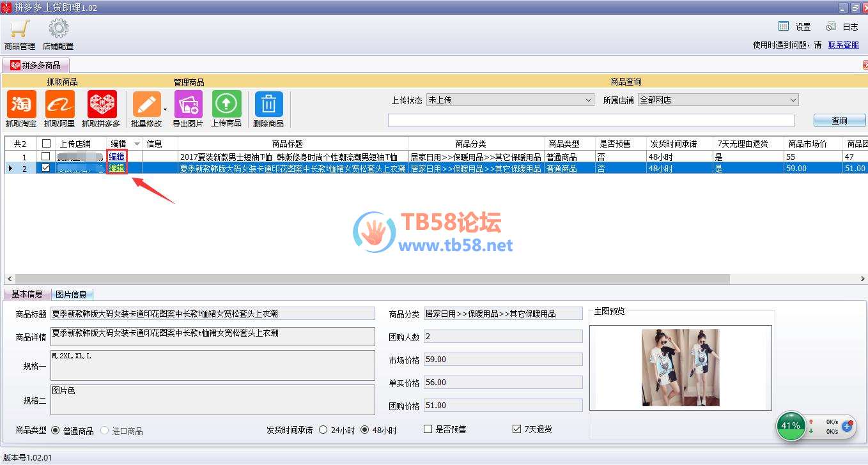
Task: Switch to the 基本信息 tab
Action: pos(27,294)
